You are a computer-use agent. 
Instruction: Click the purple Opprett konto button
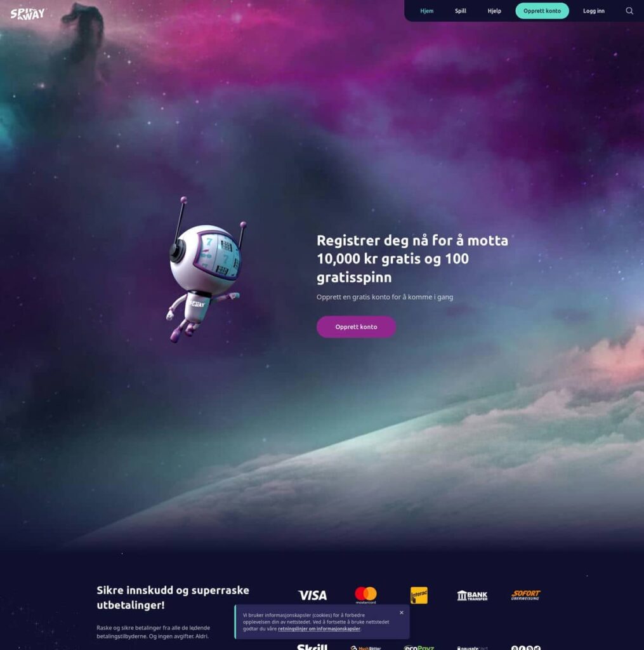[356, 327]
